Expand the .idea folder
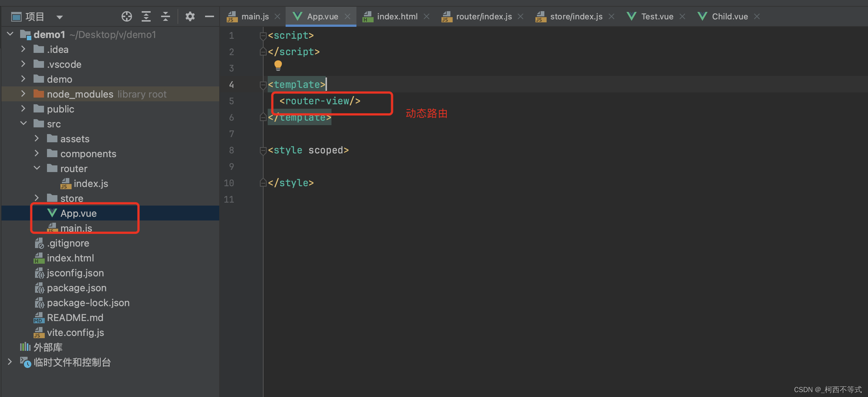868x397 pixels. click(x=23, y=49)
